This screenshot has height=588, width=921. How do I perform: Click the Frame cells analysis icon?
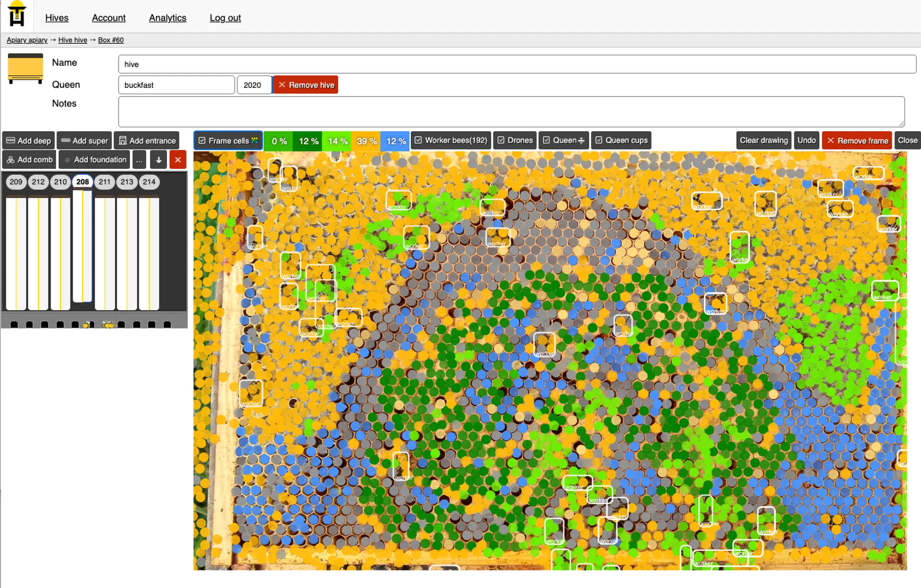point(256,140)
